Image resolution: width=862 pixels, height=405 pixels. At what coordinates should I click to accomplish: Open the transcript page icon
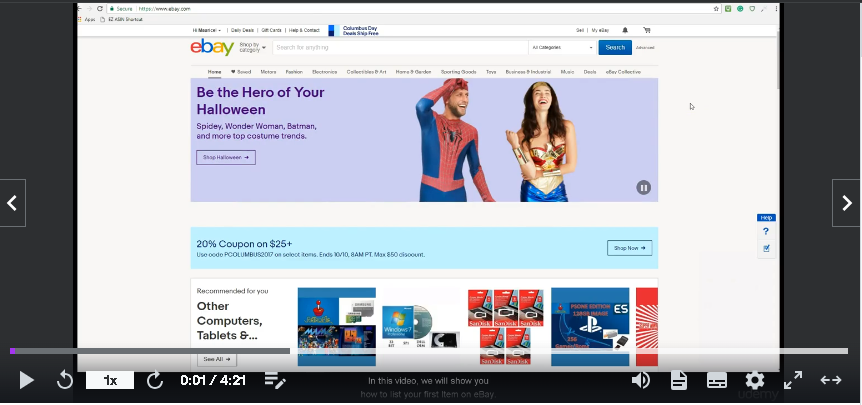point(679,380)
